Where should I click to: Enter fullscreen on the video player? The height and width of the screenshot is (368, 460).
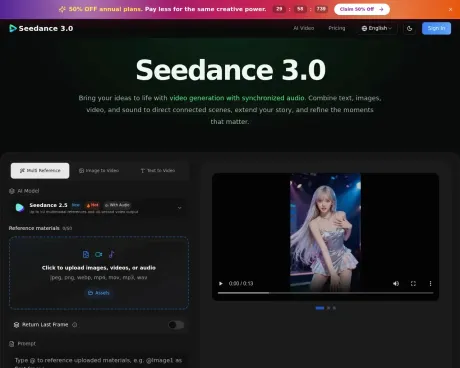[413, 284]
